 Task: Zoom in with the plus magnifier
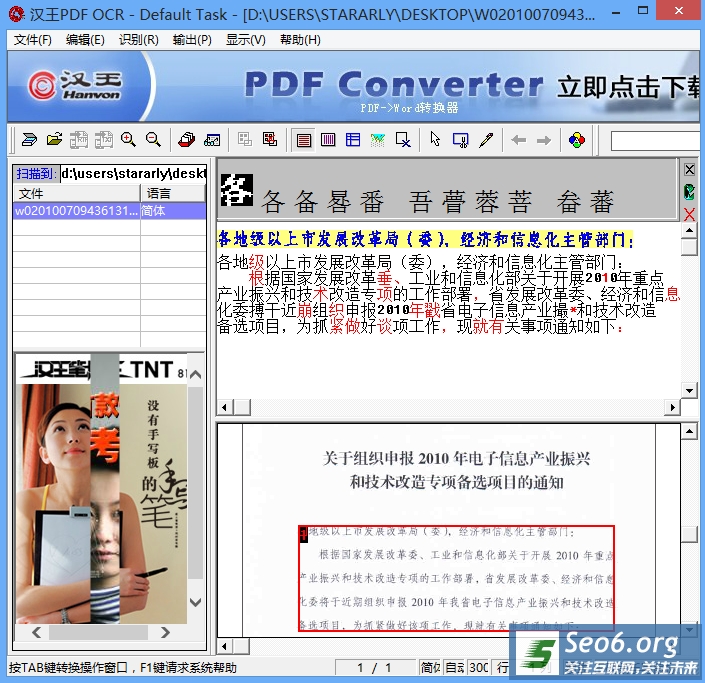pyautogui.click(x=128, y=140)
